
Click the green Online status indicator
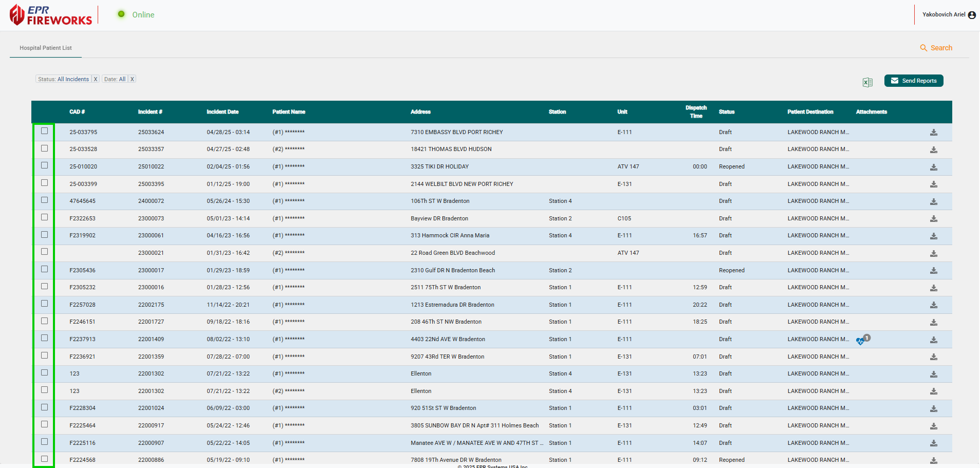(121, 14)
